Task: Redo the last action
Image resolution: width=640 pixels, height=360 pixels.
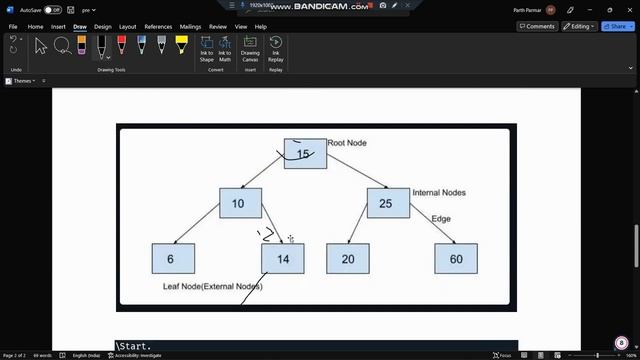Action: (x=13, y=50)
